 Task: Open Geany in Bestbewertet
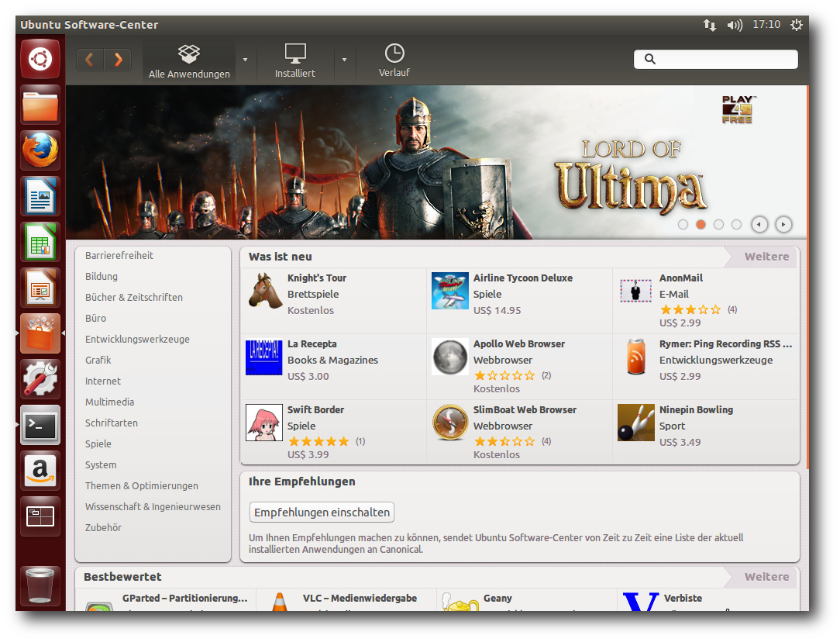point(527,599)
